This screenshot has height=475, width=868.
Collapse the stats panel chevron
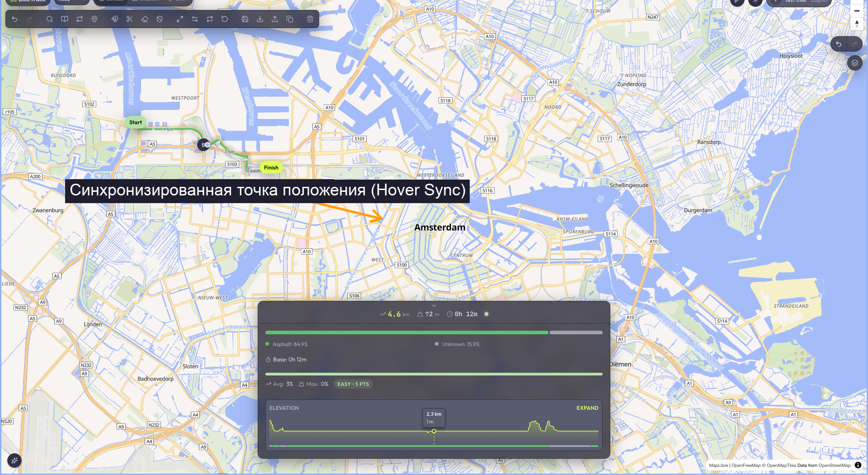[x=434, y=306]
